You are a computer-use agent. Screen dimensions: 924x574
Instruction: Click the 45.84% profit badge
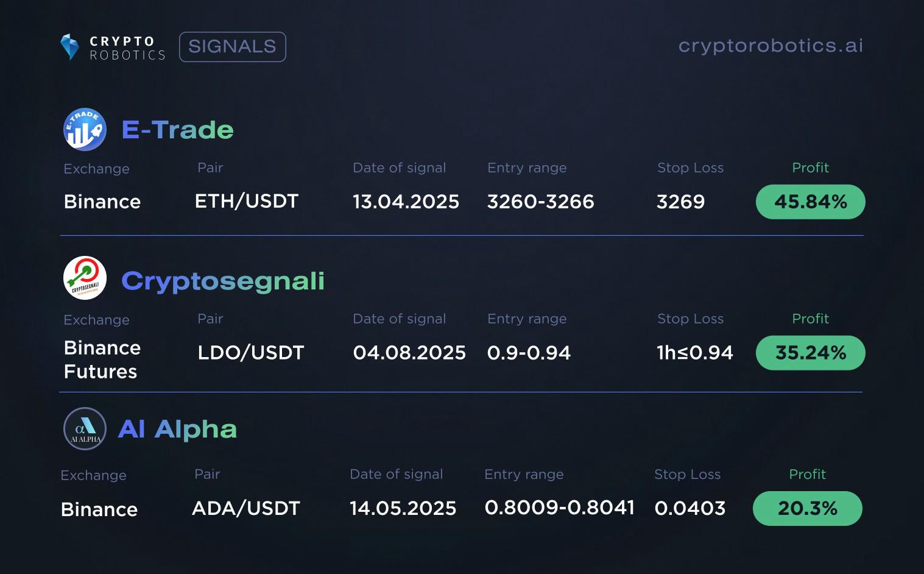tap(811, 202)
